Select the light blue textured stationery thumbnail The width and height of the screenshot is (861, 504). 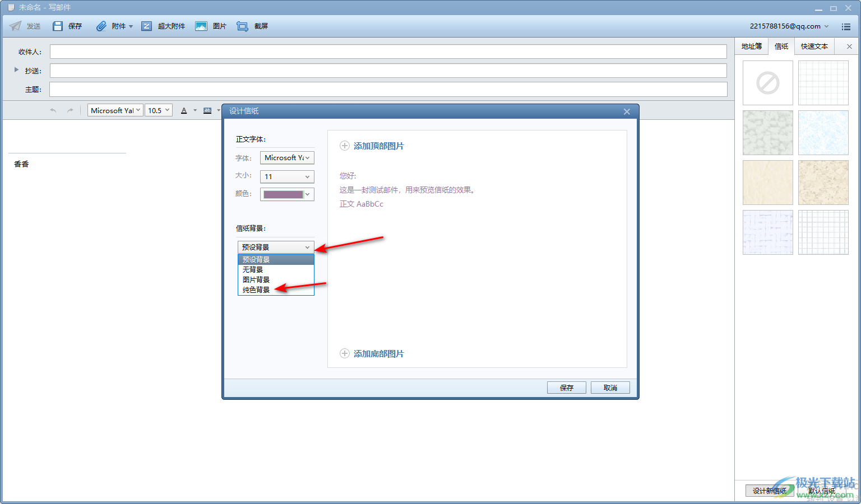point(823,133)
